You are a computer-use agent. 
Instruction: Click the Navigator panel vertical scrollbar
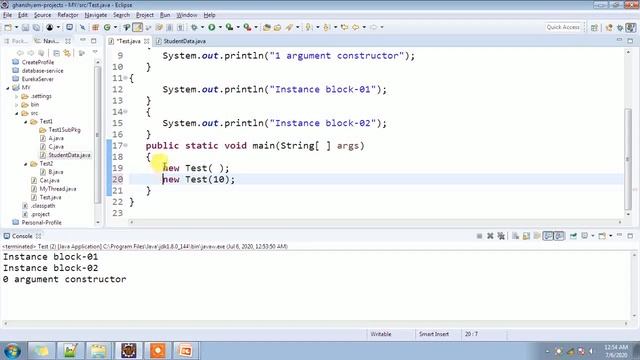[98, 135]
